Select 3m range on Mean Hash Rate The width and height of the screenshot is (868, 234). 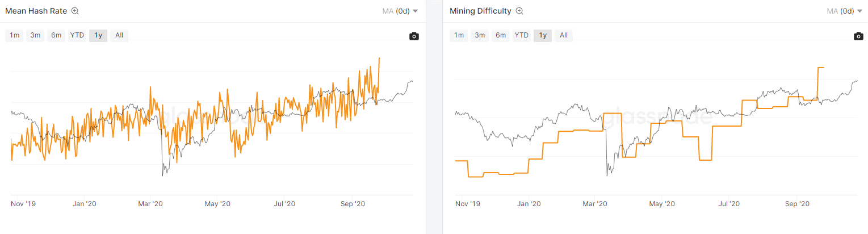(x=35, y=35)
